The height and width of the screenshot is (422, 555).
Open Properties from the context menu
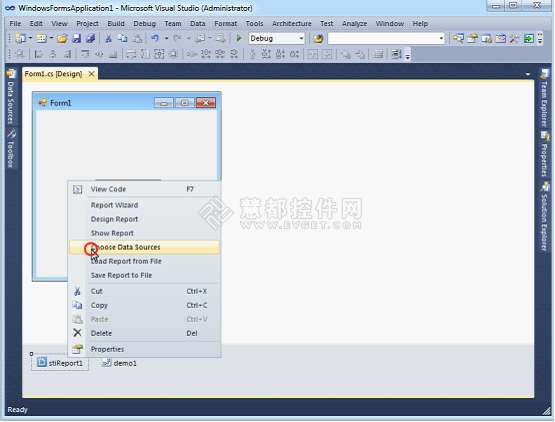click(144, 349)
